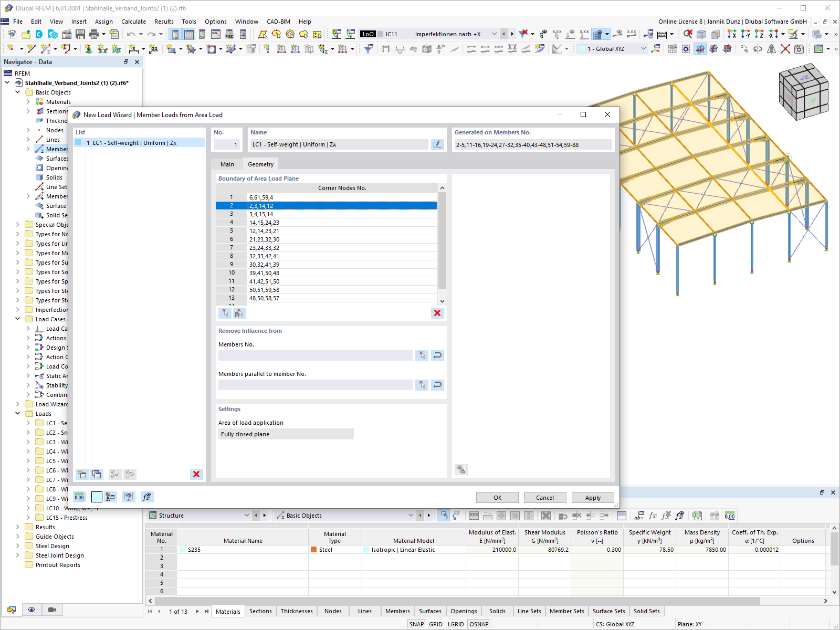Click the Save file toolbar icon
Viewport: 840px width, 630px height.
tap(80, 34)
